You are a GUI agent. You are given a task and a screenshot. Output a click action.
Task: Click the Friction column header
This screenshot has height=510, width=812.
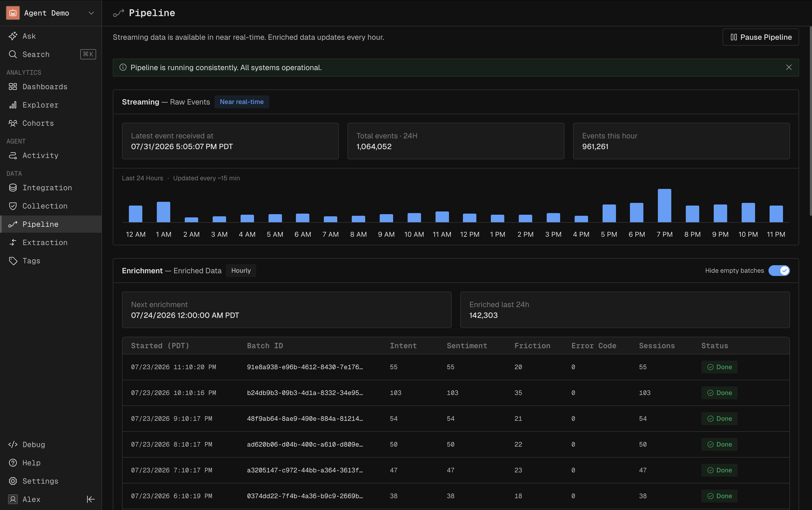click(x=532, y=346)
